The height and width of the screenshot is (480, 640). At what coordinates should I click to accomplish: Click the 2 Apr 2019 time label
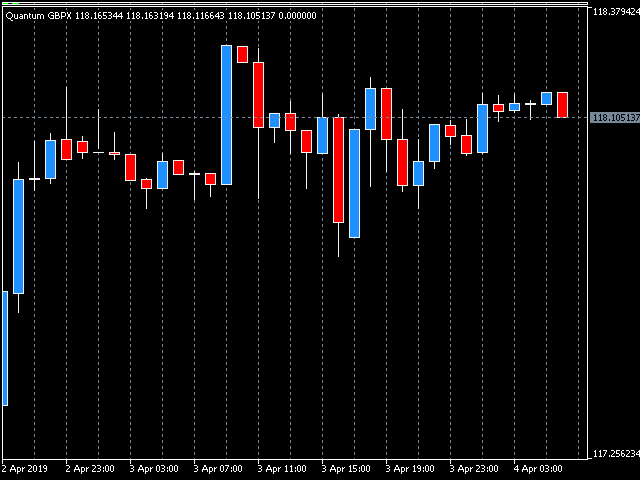pyautogui.click(x=24, y=469)
